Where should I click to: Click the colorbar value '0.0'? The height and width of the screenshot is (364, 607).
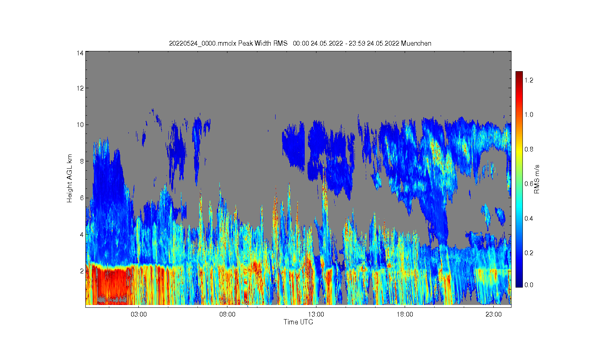tap(529, 285)
